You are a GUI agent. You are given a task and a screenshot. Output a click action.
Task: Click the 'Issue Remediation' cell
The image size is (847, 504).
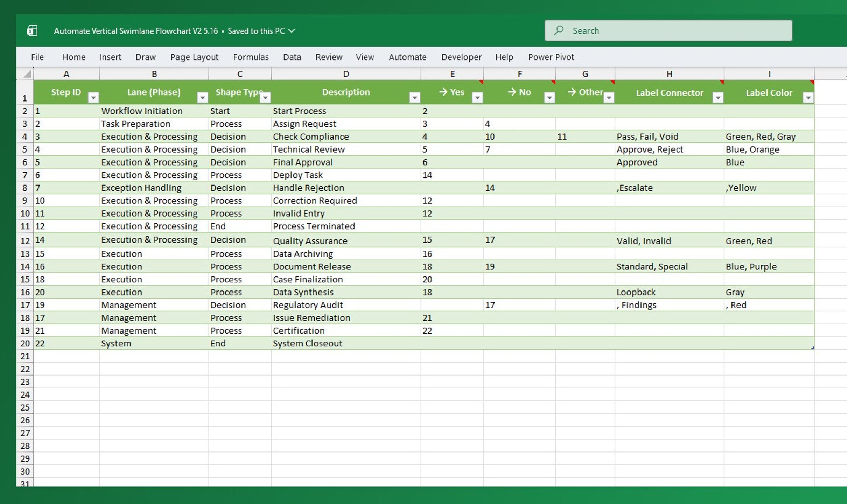coord(346,318)
